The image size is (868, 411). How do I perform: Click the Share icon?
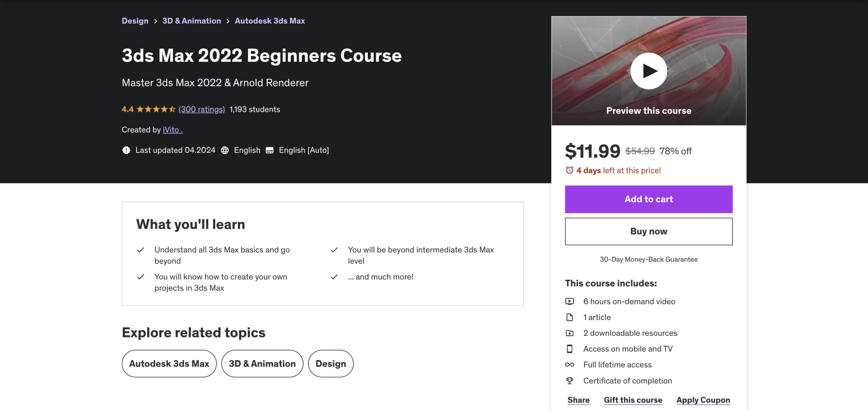[x=578, y=400]
